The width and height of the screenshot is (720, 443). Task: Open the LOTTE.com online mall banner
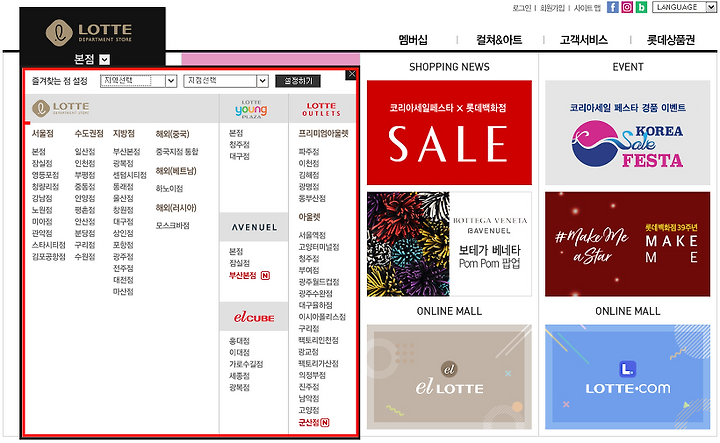627,377
